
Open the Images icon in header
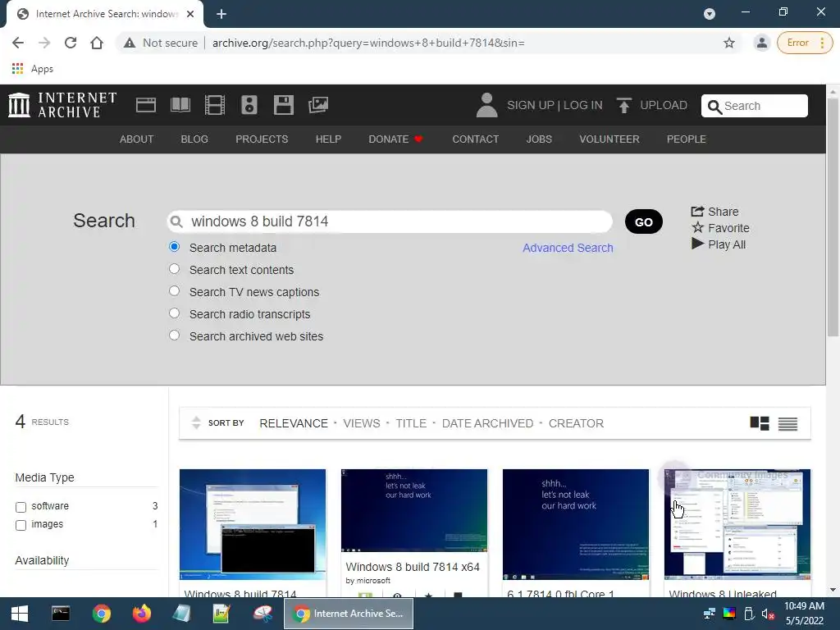(318, 105)
